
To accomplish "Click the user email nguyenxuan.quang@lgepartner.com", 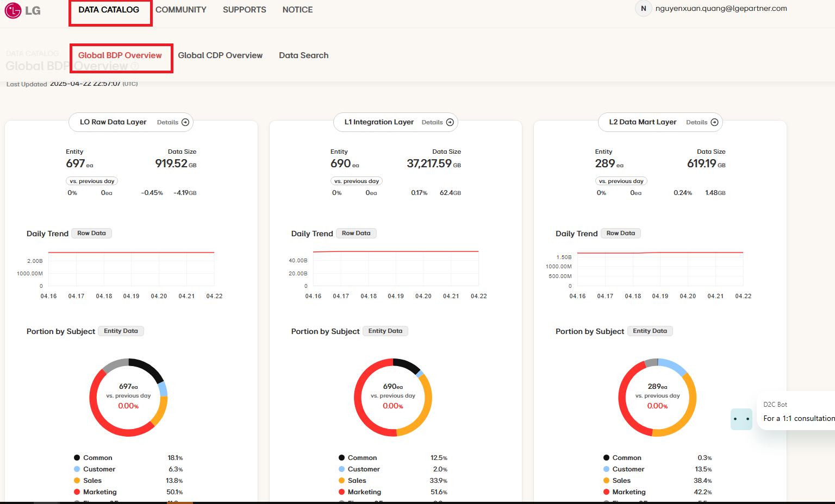I will click(721, 9).
